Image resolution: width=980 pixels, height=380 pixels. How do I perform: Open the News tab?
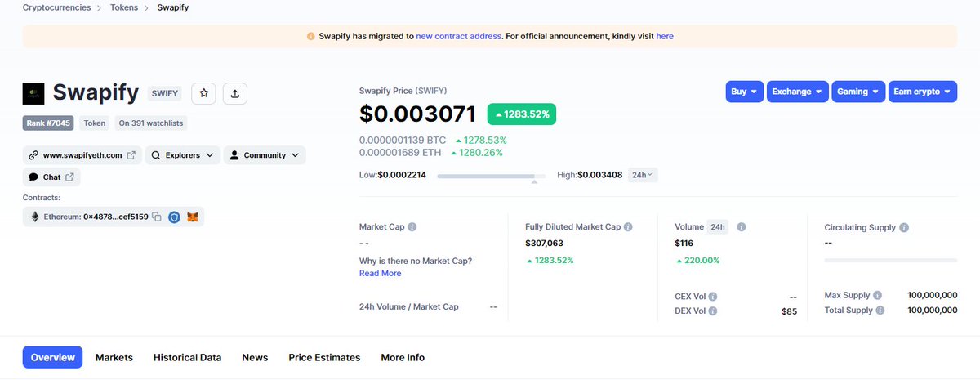(255, 357)
